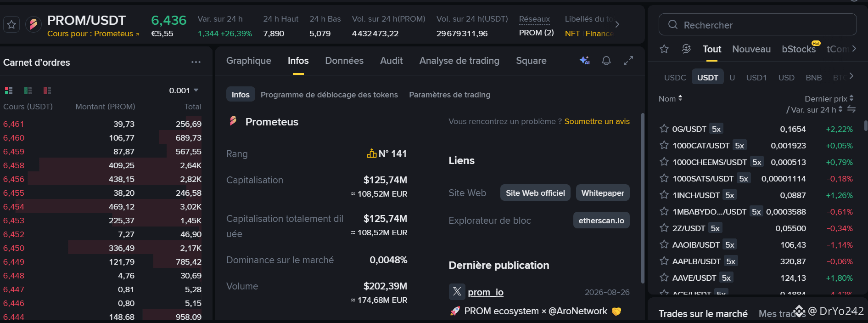Select the Tout market tab
The width and height of the screenshot is (868, 323).
pyautogui.click(x=712, y=49)
